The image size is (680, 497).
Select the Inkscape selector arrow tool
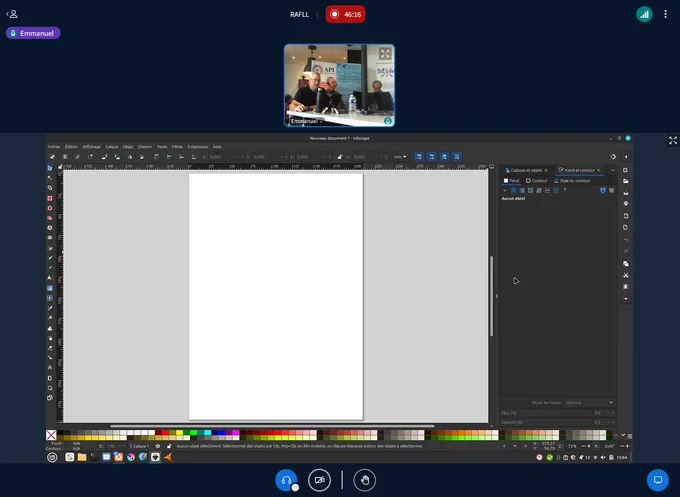click(x=50, y=168)
